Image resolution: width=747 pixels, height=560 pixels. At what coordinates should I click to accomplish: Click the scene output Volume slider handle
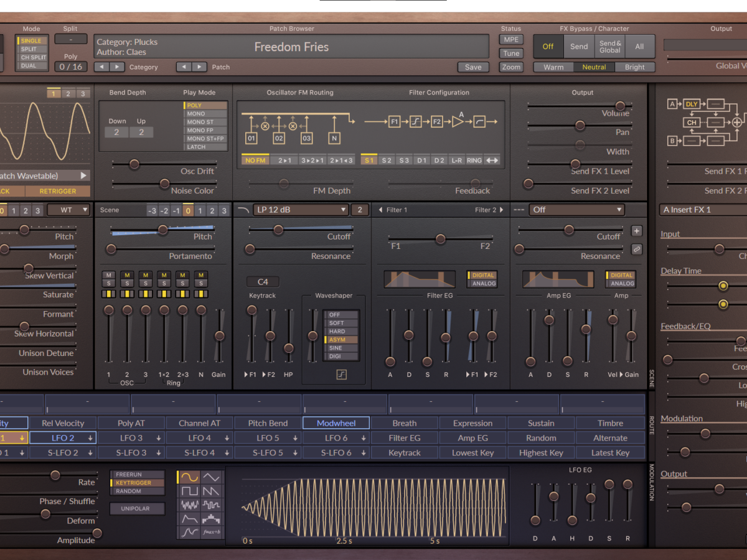point(619,106)
